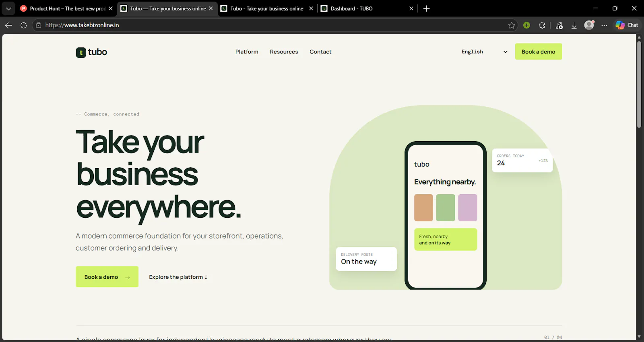
Task: Click the page vertical scrollbar thumb
Action: click(x=639, y=84)
